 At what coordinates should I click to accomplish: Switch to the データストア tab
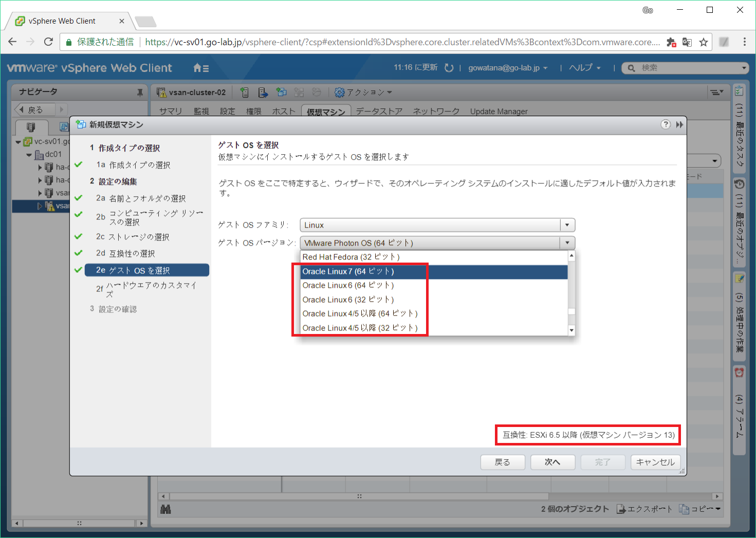[379, 112]
